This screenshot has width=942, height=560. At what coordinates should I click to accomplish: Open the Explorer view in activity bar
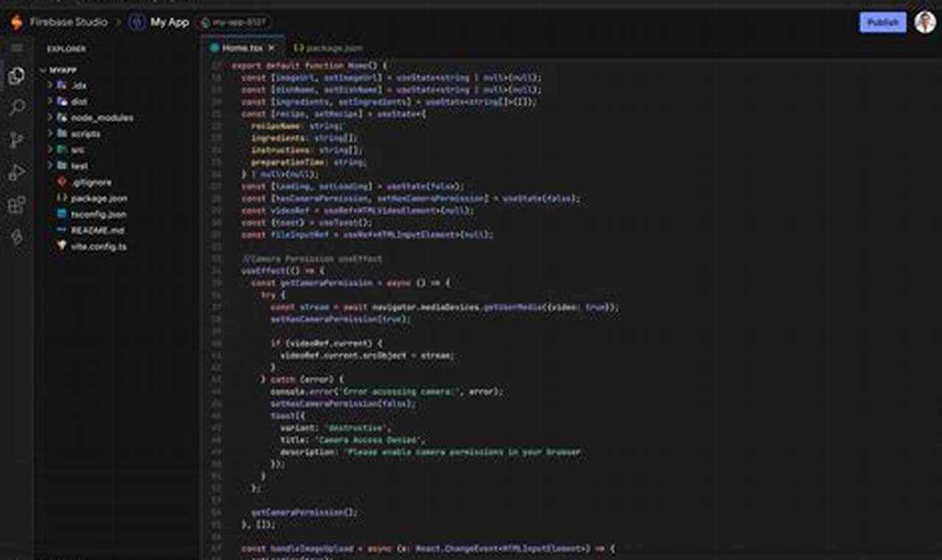point(16,76)
